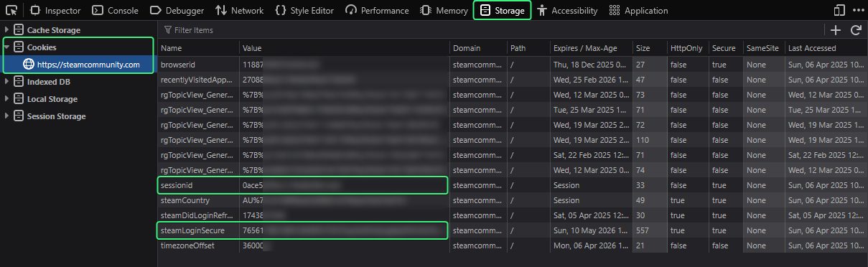Select the steamDidLoginRefr cookie row
Screen dimensions: 868x267
pyautogui.click(x=513, y=215)
